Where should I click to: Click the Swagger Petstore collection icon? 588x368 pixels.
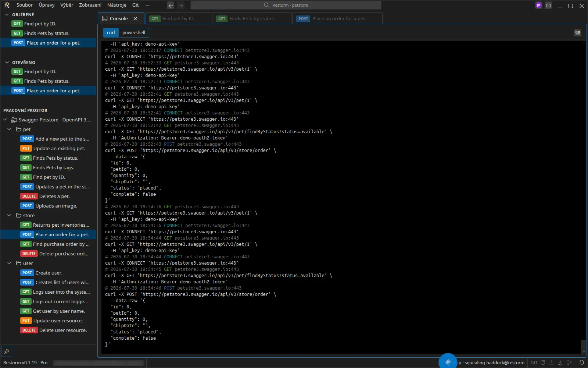(x=14, y=120)
